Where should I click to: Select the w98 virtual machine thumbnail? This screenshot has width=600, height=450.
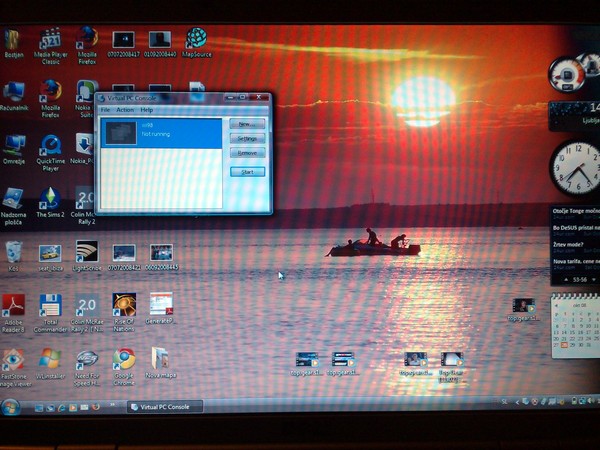(121, 133)
